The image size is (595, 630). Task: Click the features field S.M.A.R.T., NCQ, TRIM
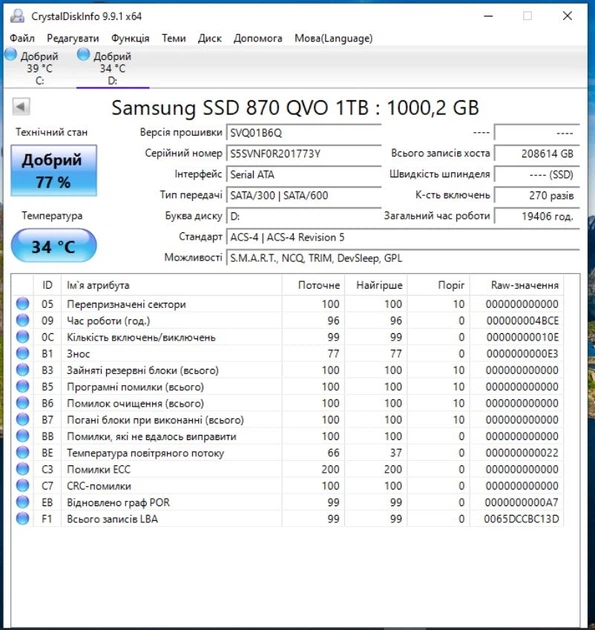[403, 258]
